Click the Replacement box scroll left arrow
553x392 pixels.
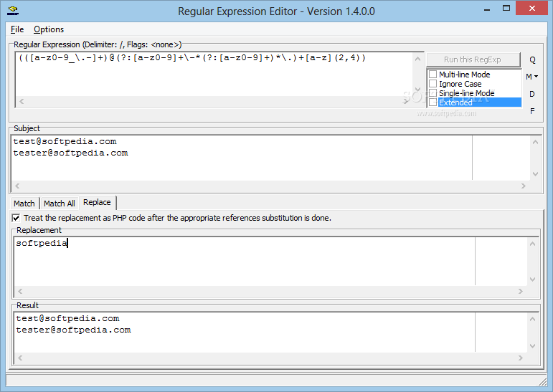pos(20,291)
